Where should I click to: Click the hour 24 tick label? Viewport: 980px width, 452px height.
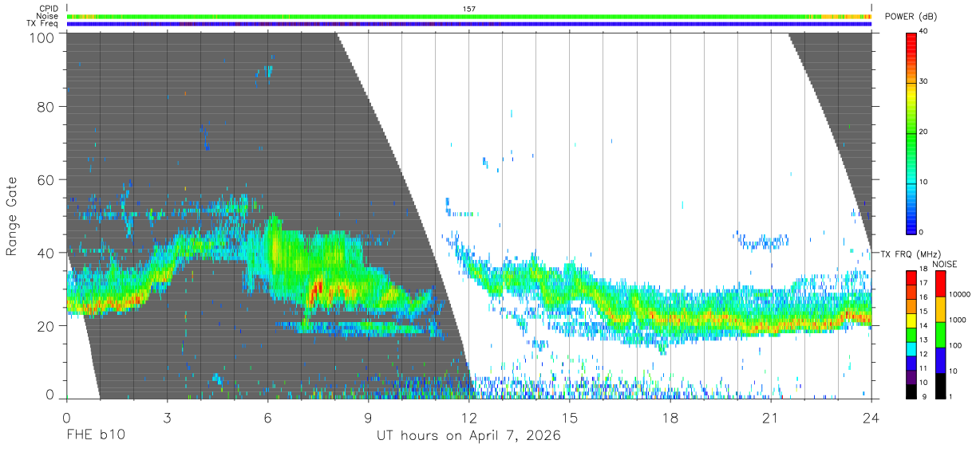(871, 418)
